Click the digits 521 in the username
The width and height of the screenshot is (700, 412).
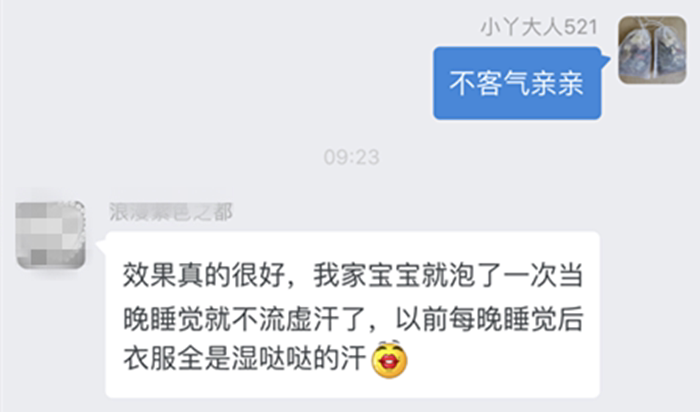pos(581,28)
